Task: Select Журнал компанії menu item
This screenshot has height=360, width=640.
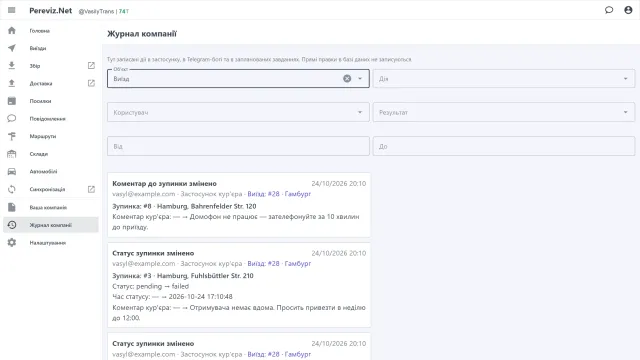Action: tap(51, 225)
